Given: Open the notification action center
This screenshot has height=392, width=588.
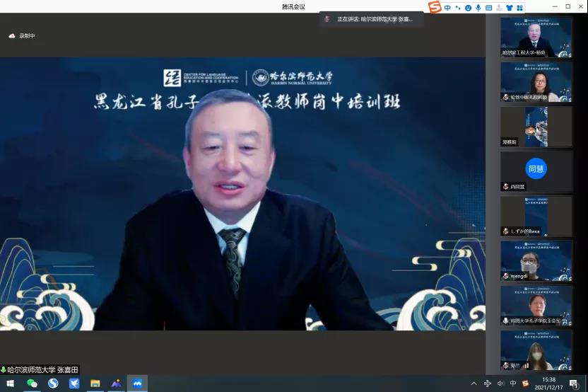Looking at the screenshot, I should (x=573, y=384).
